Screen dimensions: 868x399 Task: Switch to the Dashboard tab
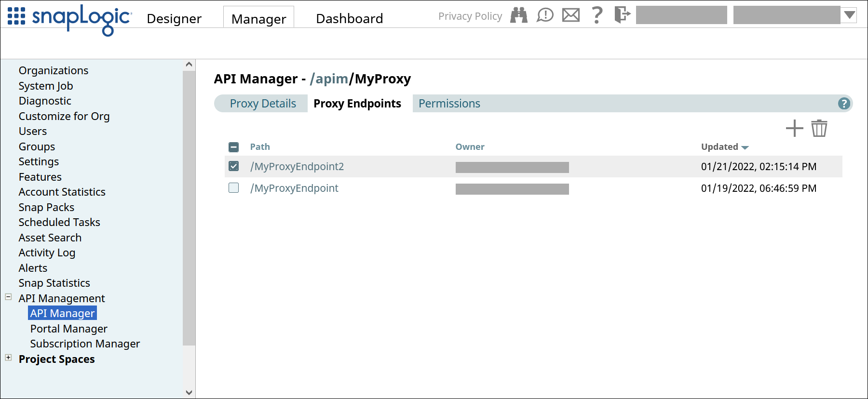coord(349,18)
